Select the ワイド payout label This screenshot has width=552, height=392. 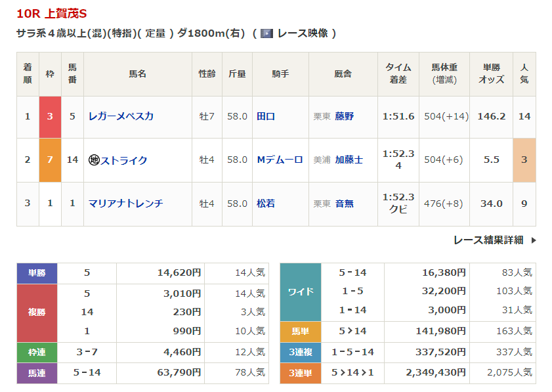301,292
